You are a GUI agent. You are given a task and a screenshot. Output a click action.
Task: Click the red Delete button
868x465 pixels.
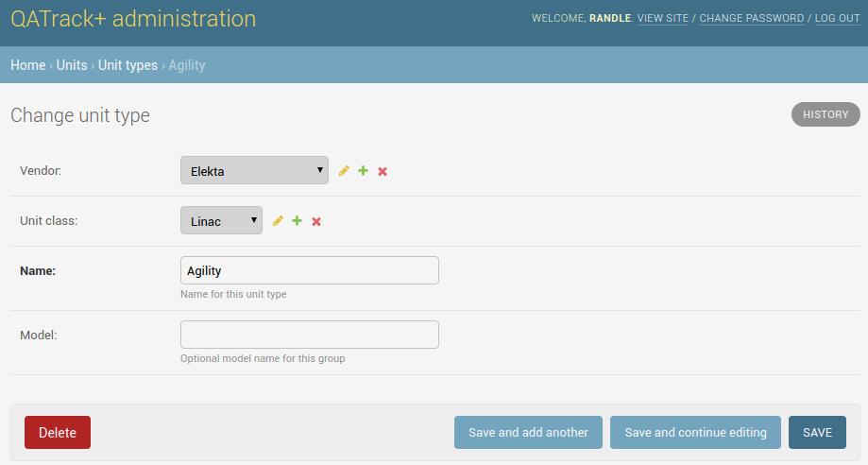tap(58, 432)
